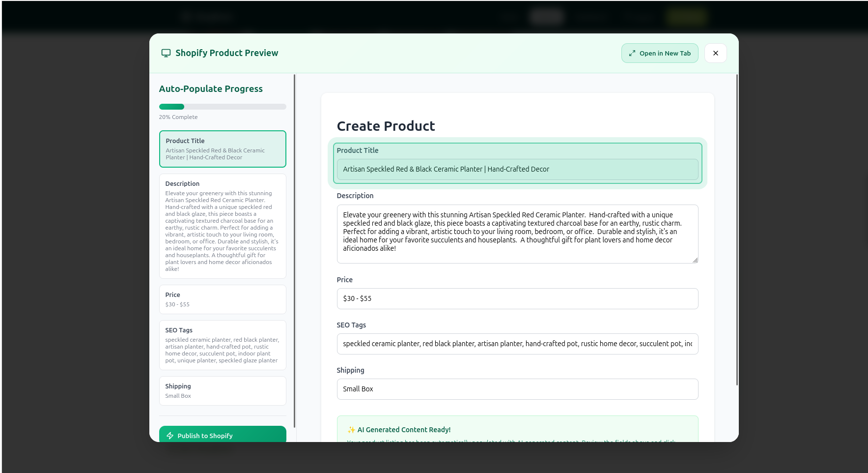Click the main preview pane scrollbar

(x=737, y=230)
